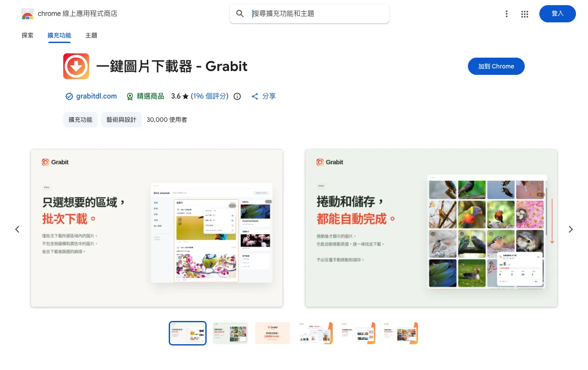Show next screenshot with right arrow
Screen dimensions: 588x370
click(571, 229)
